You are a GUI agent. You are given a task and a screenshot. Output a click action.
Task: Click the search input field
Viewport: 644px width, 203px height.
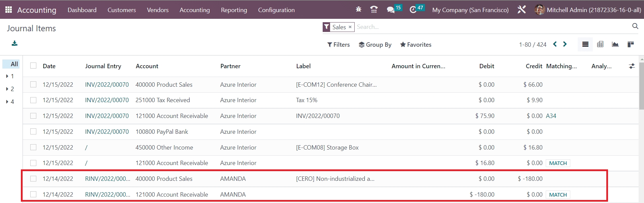pos(491,27)
